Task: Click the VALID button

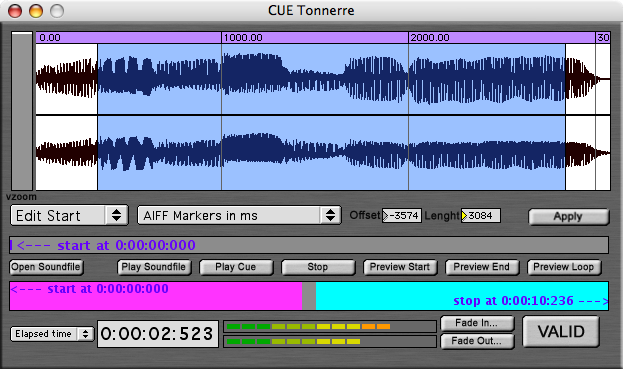Action: [561, 331]
